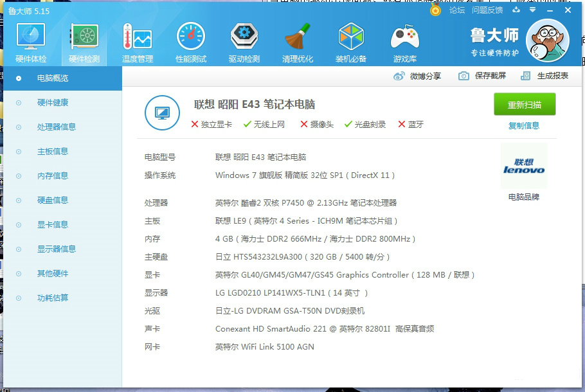This screenshot has width=585, height=392.
Task: Open 驱动检测 driver detection
Action: coord(244,42)
